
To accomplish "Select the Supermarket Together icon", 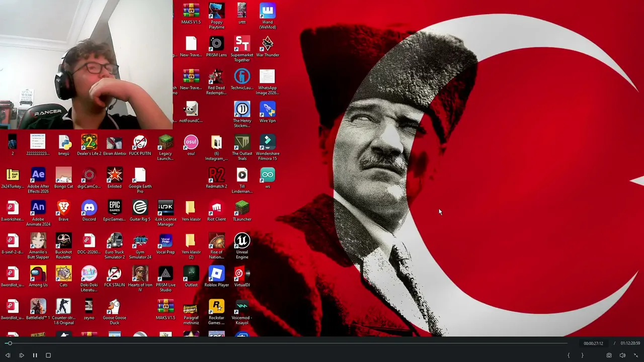I will click(x=242, y=49).
